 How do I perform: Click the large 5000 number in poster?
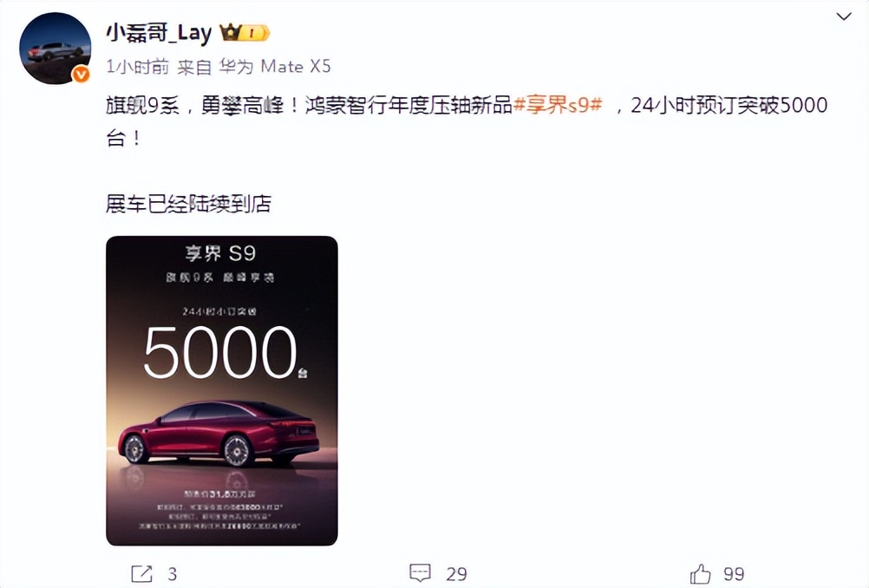pos(220,353)
